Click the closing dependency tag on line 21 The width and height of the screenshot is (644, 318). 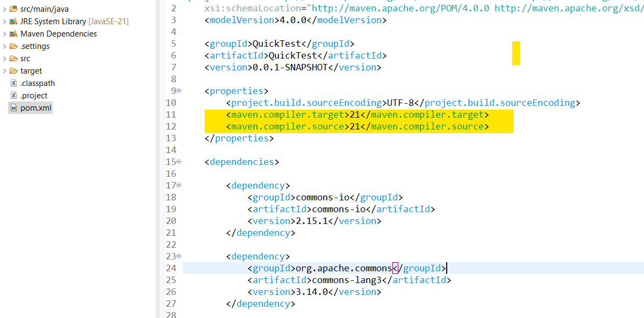(260, 234)
